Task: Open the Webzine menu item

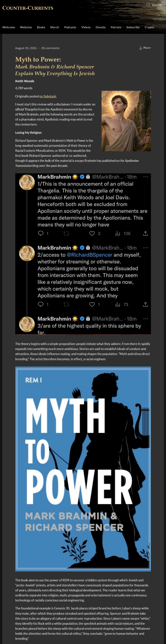Action: click(26, 27)
